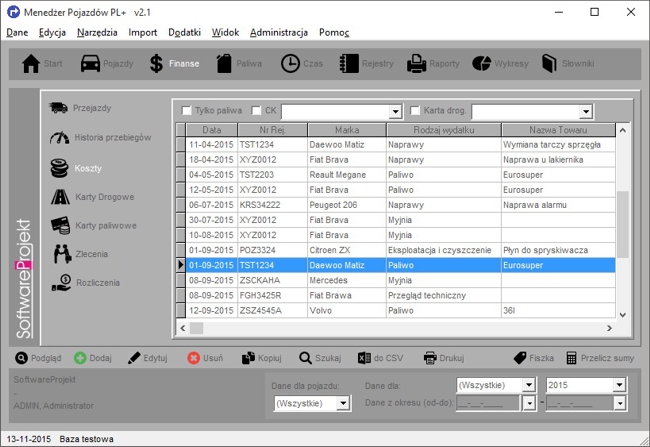Select the Finanse dollar icon
This screenshot has height=447, width=650.
(x=156, y=64)
